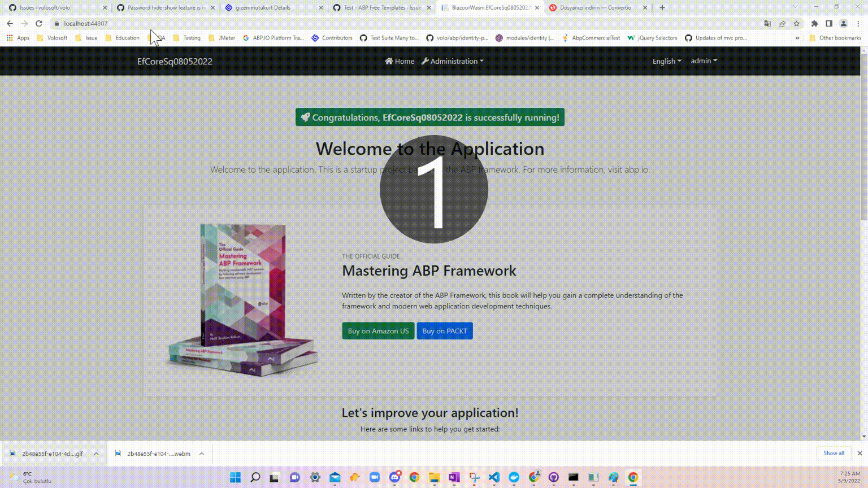This screenshot has width=868, height=488.
Task: Bookmark this page with the star icon
Action: tap(797, 24)
